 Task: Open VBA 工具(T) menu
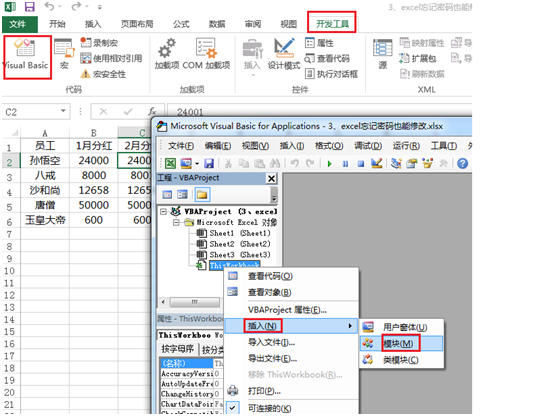pos(444,146)
